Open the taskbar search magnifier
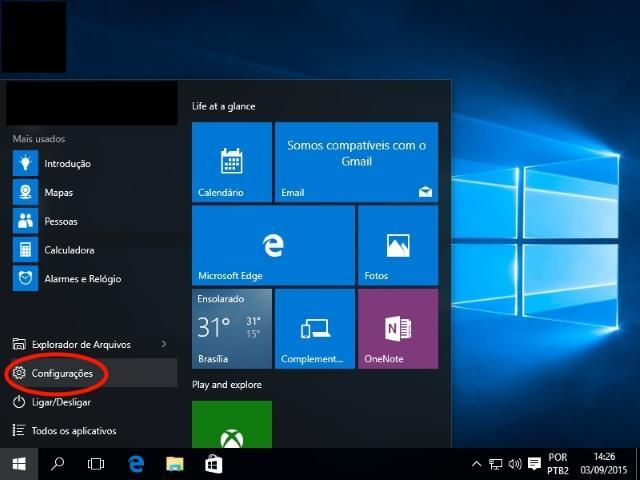 [57, 464]
